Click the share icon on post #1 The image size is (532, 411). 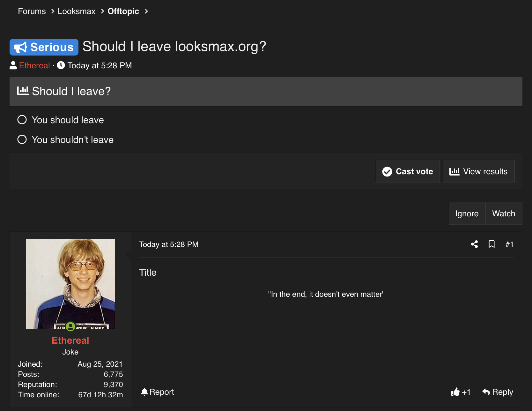(474, 244)
